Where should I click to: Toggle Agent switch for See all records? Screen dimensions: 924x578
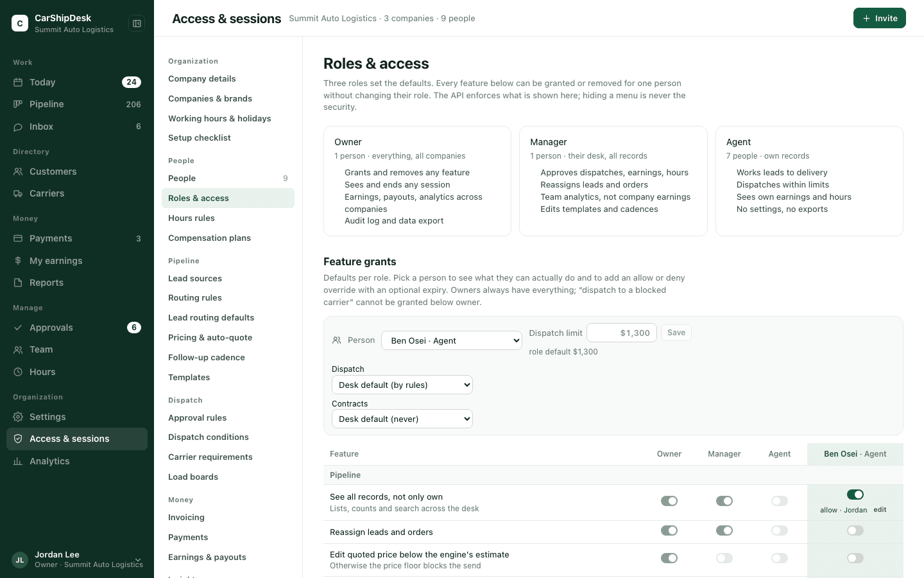point(780,501)
